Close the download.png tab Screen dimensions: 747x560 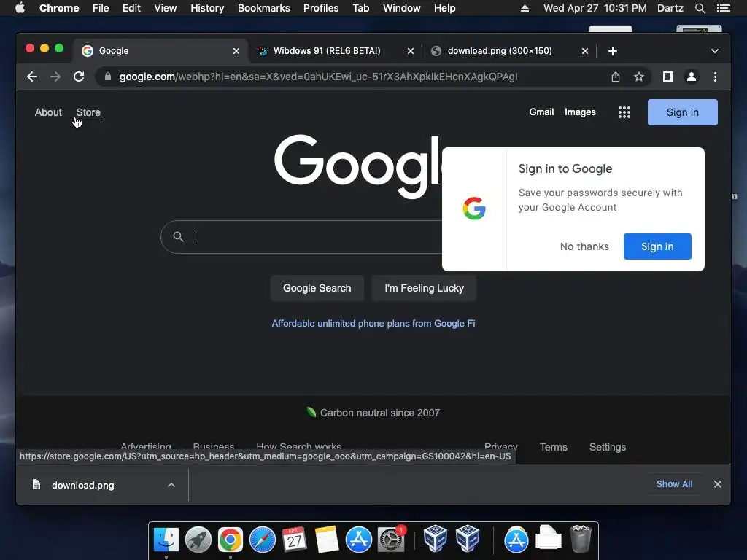584,51
